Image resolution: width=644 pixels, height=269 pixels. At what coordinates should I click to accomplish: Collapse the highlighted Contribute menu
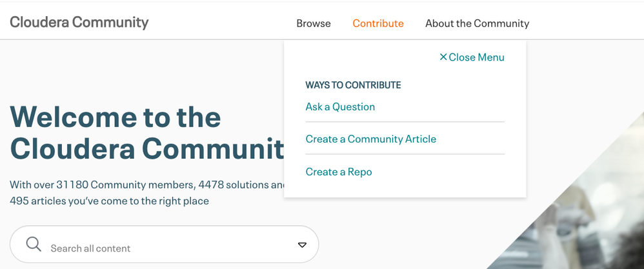(x=378, y=23)
